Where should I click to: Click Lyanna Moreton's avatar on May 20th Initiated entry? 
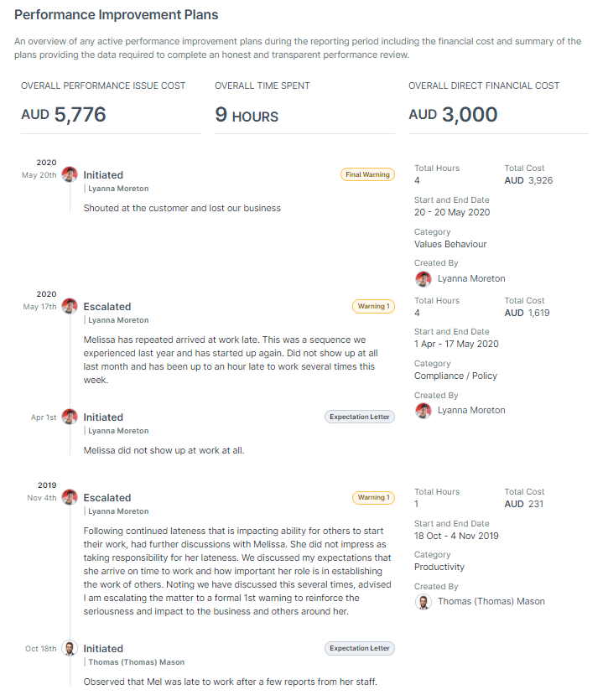coord(68,174)
